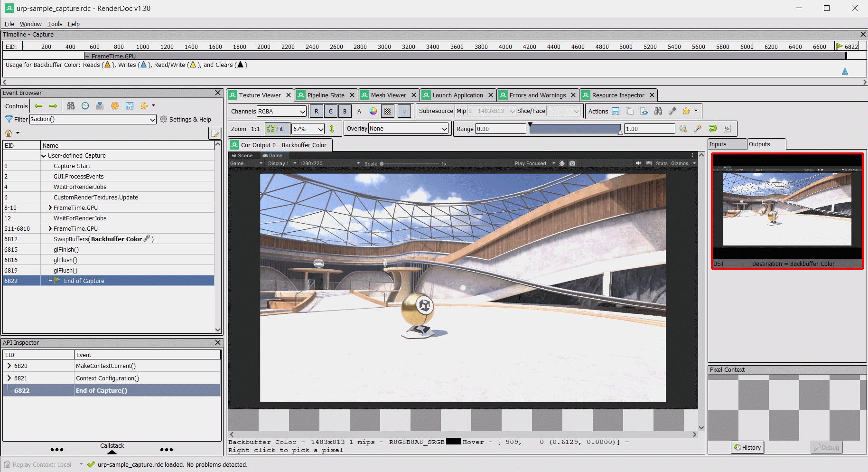Select the pixel picker eyedropper in Texture Viewer
868x472 pixels.
(x=698, y=129)
